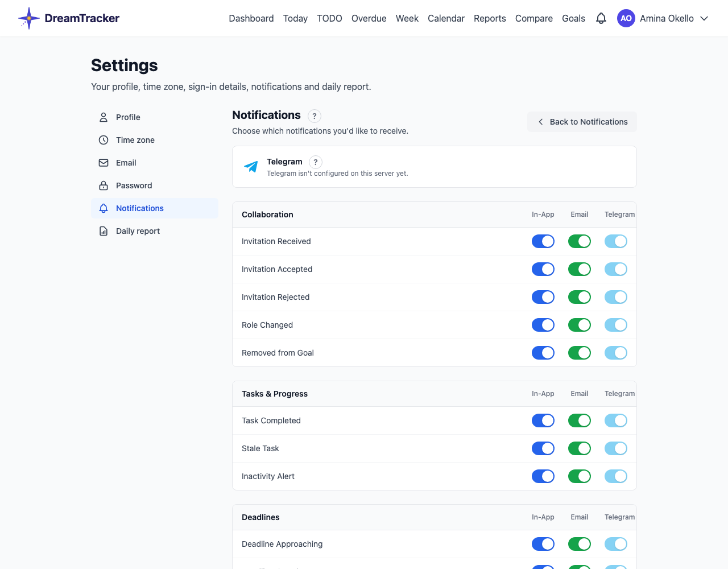Toggle Telegram for Invitation Rejected
The height and width of the screenshot is (569, 728).
point(616,297)
